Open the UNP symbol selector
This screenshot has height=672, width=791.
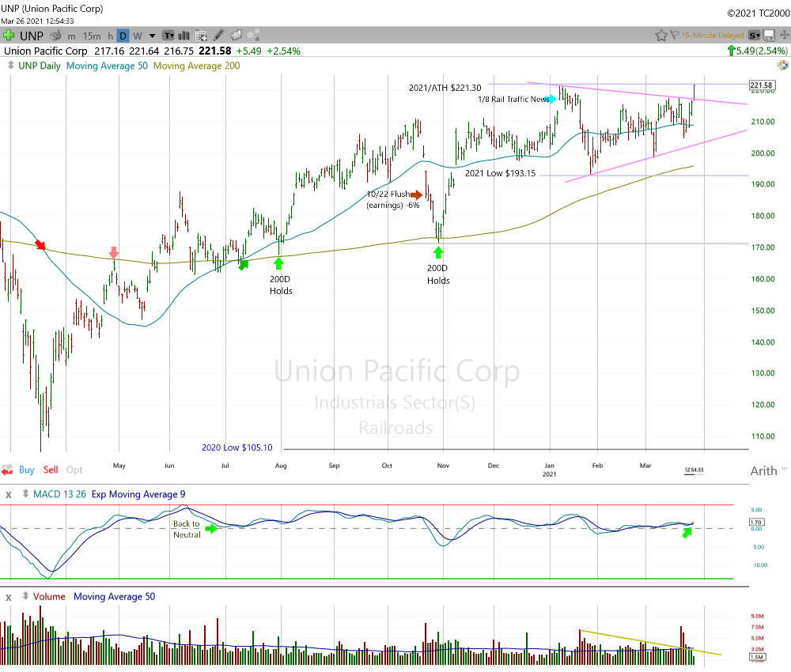pyautogui.click(x=32, y=36)
